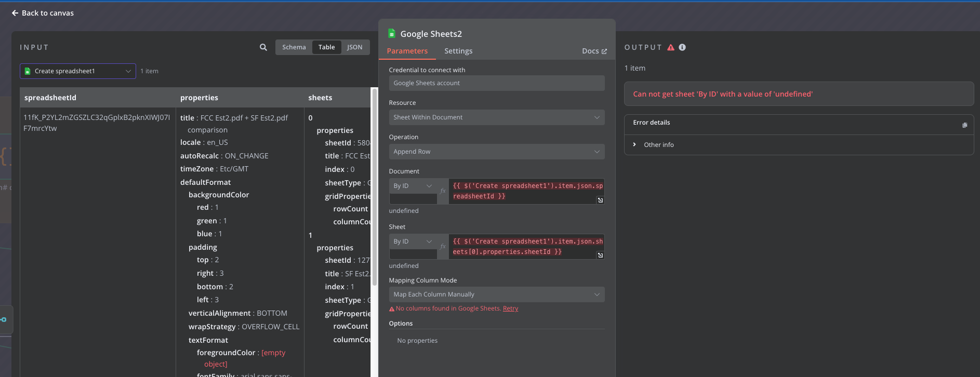Click the Error details heading
Image resolution: width=980 pixels, height=377 pixels.
tap(652, 123)
